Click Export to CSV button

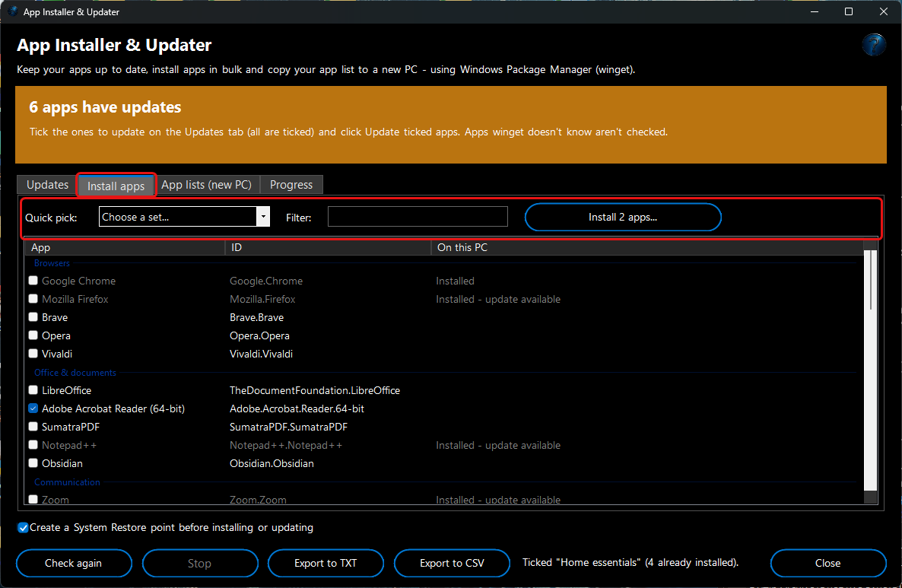coord(452,563)
